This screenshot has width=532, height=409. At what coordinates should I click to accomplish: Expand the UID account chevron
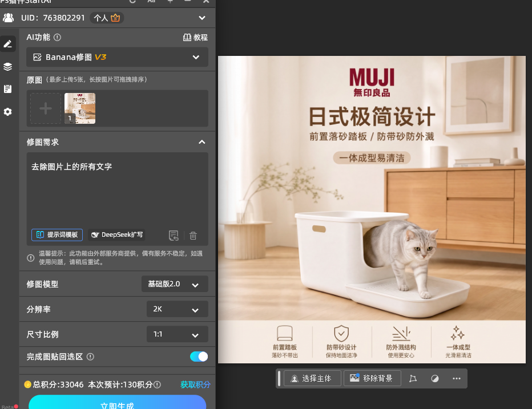pyautogui.click(x=202, y=18)
